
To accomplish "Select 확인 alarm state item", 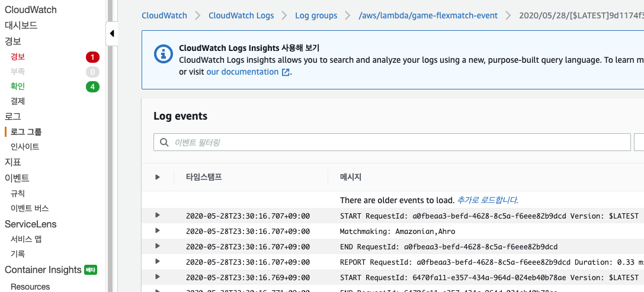I will coord(18,86).
